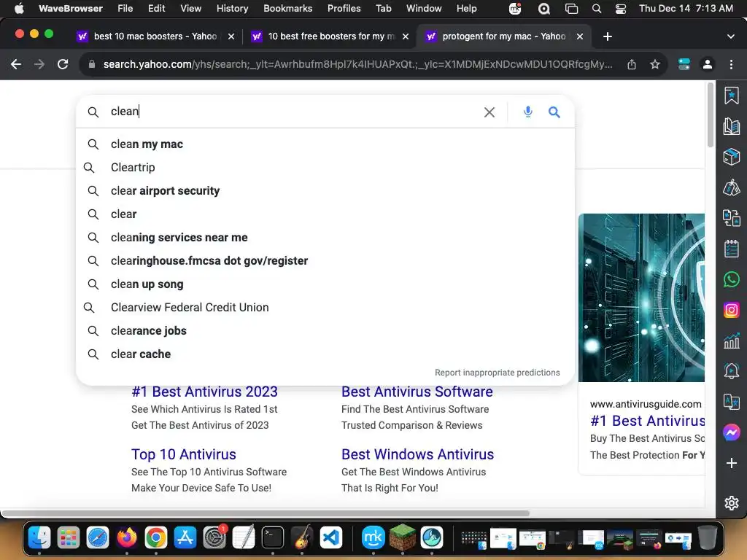Open the sidebar reading list icon

click(731, 126)
